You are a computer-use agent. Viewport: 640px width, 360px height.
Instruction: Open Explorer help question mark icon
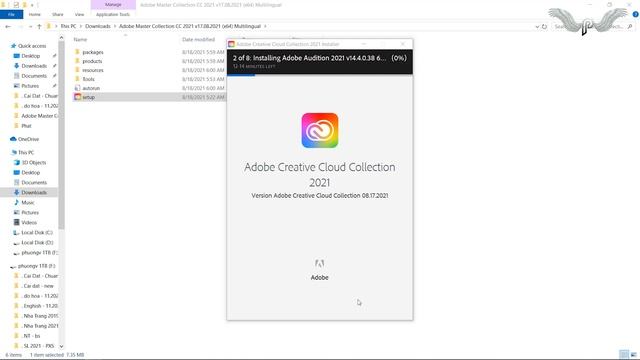coord(635,14)
